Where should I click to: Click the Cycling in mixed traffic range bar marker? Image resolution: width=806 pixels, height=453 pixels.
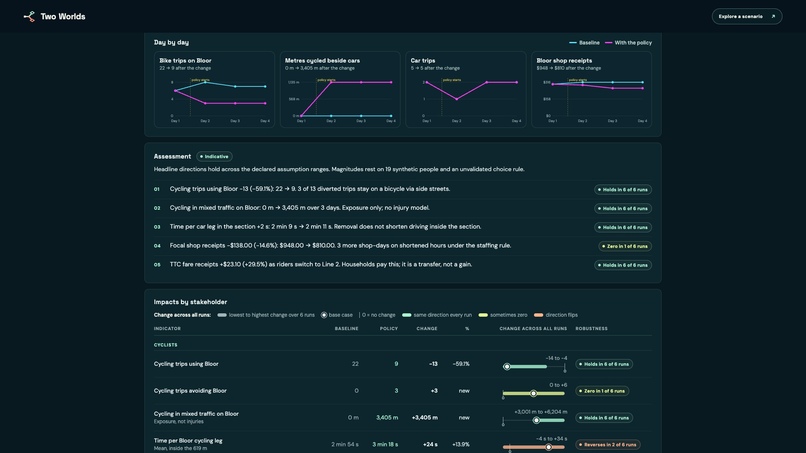(536, 420)
